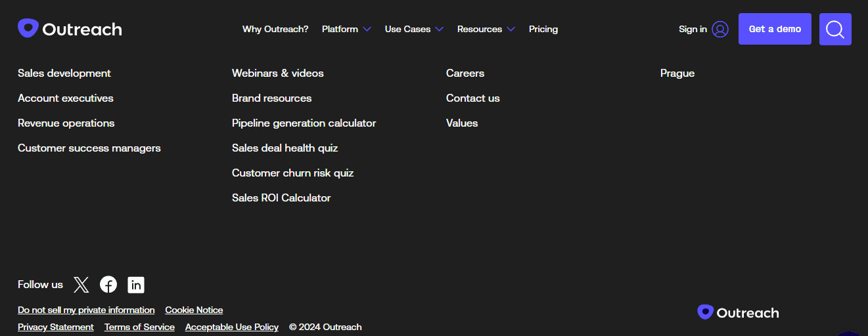Click the user profile icon by Sign in
This screenshot has width=868, height=336.
tap(720, 29)
